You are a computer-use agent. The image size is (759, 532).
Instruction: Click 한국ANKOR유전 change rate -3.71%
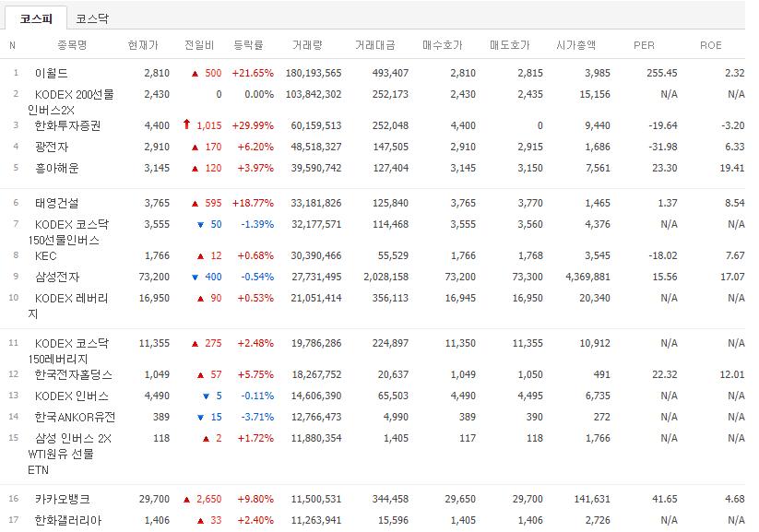point(257,417)
